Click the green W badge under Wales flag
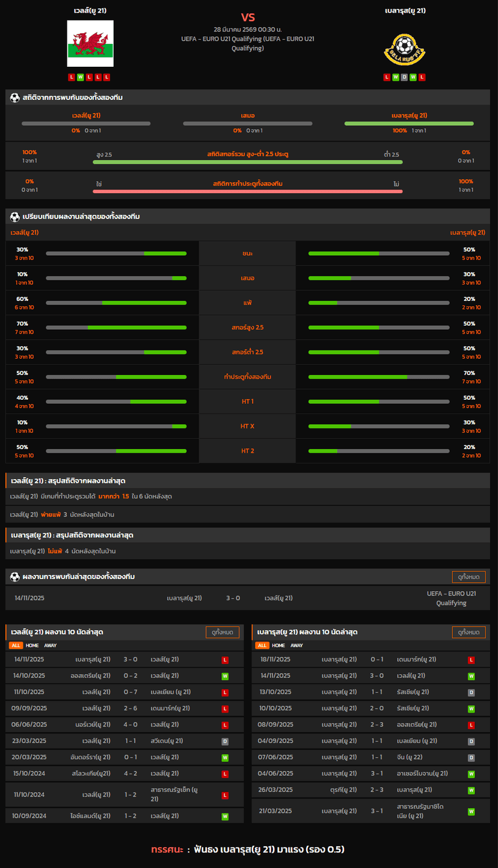 pos(81,77)
